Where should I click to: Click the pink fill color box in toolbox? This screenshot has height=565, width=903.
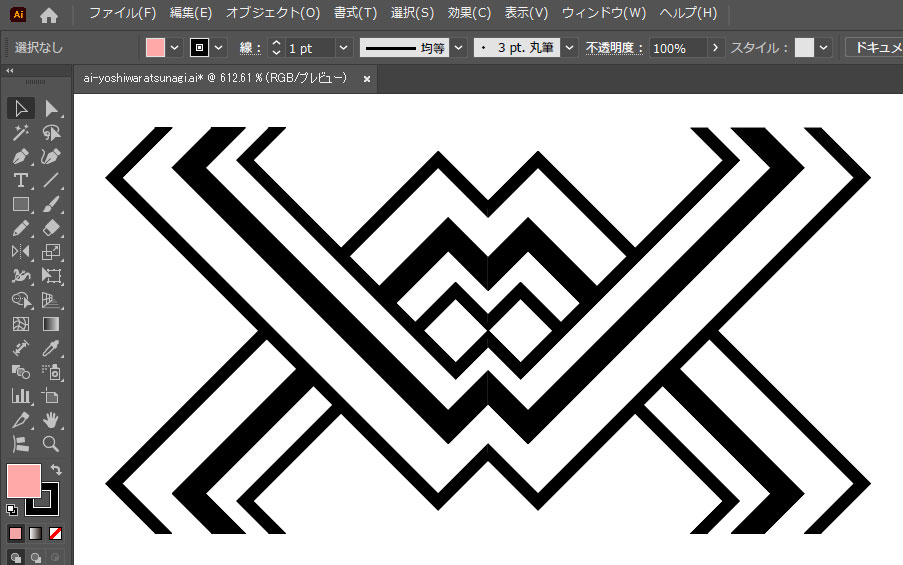tap(23, 481)
